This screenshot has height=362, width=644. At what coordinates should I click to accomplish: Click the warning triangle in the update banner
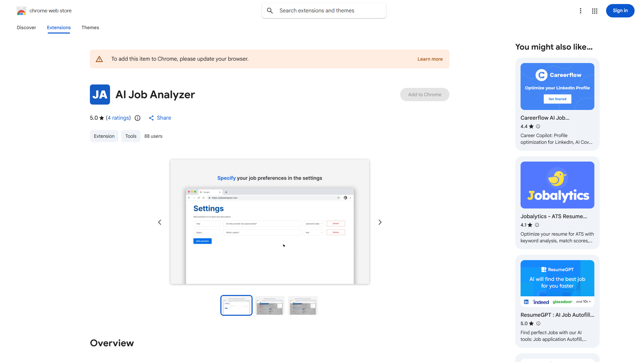coord(99,59)
